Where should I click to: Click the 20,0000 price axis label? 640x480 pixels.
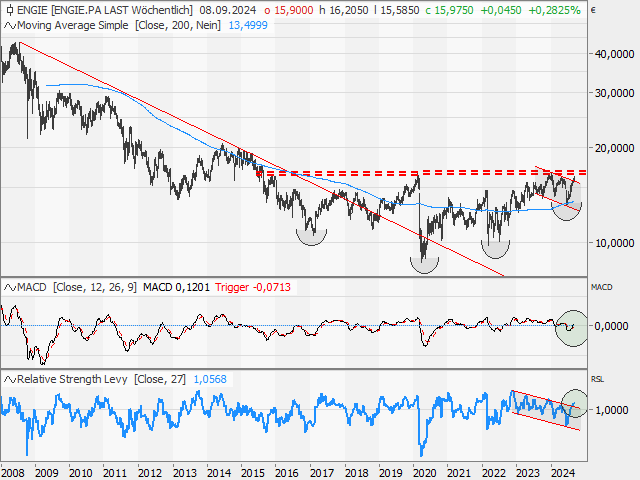coord(614,148)
